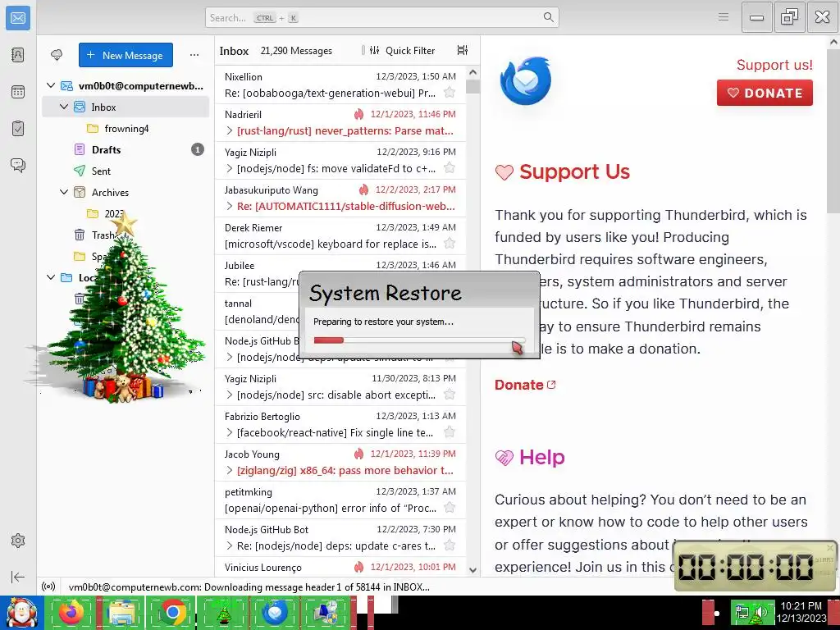Open Thunderbird app menu hamburger
Image resolution: width=840 pixels, height=630 pixels.
click(x=724, y=17)
